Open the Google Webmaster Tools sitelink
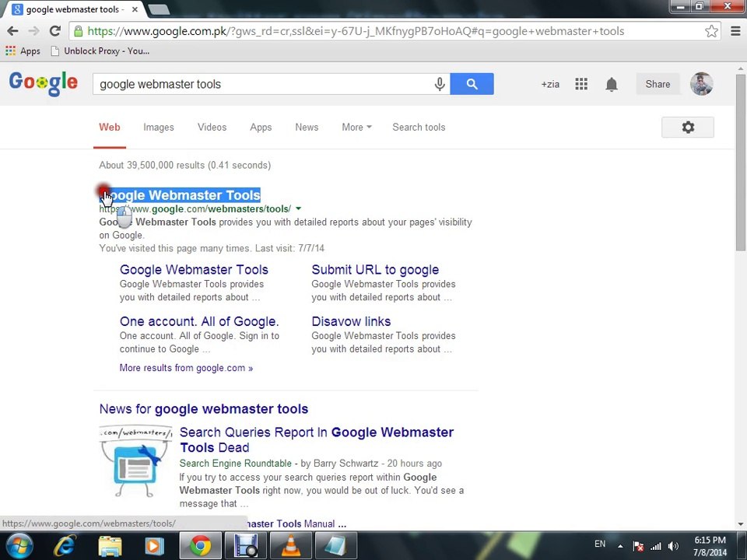The image size is (747, 560). click(x=194, y=270)
